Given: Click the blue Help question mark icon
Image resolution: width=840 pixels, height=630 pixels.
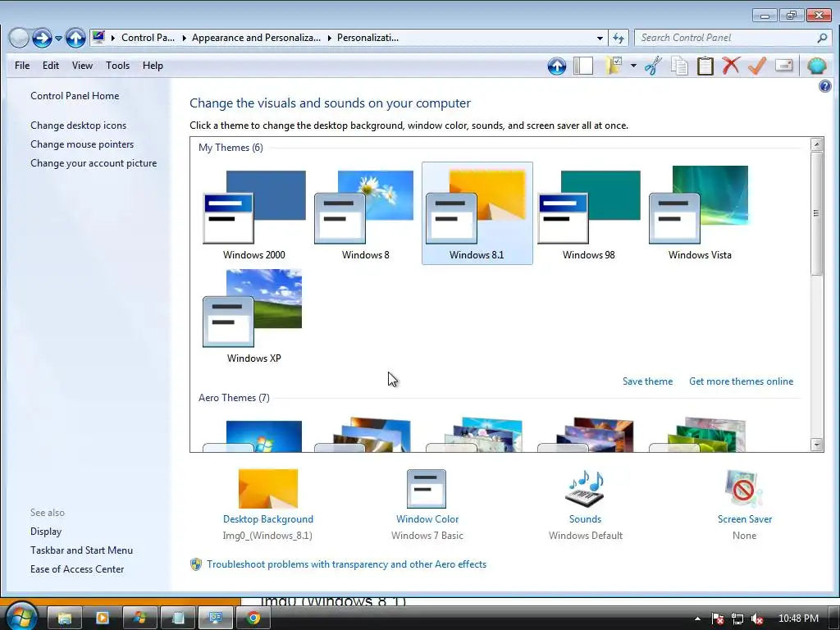Looking at the screenshot, I should point(825,86).
